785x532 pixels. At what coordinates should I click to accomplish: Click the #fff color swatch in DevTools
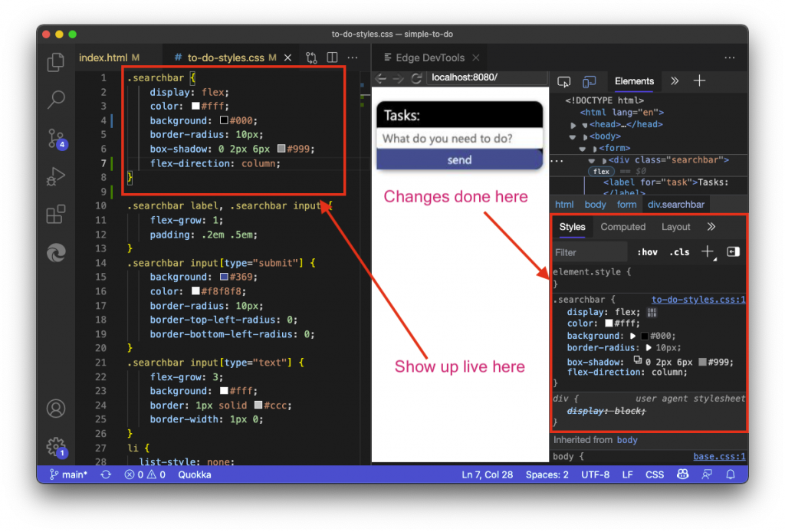coord(609,323)
